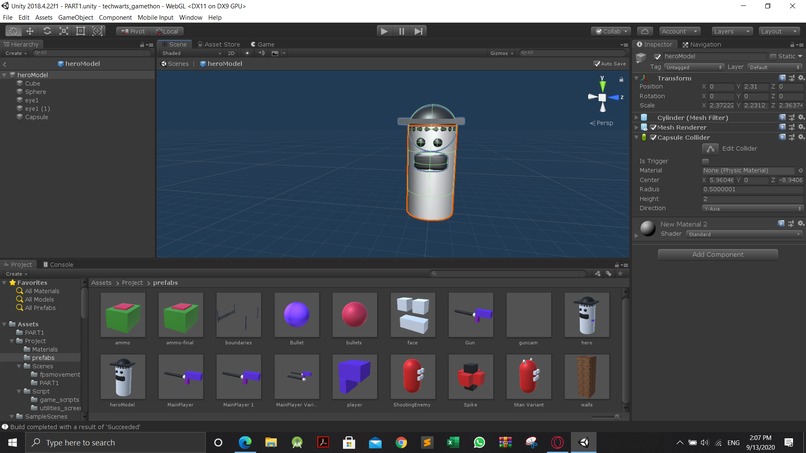Screen dimensions: 806x453
Task: Toggle Auto Save in scene view
Action: tap(597, 64)
